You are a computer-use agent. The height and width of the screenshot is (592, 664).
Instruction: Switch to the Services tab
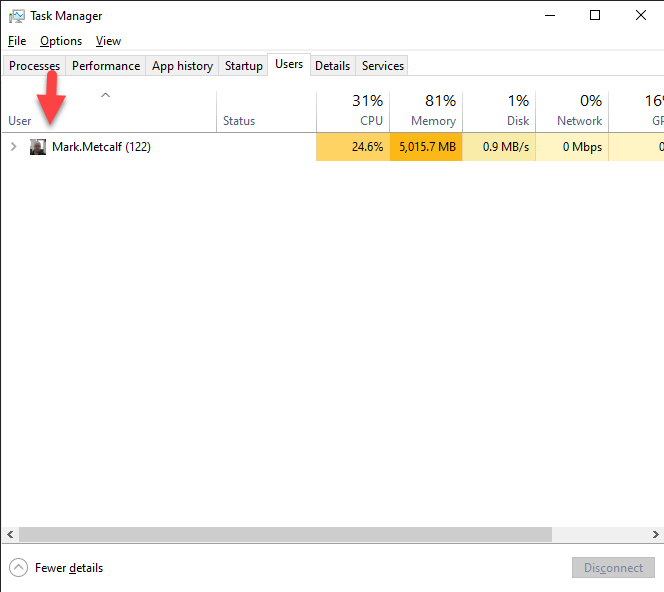tap(382, 66)
